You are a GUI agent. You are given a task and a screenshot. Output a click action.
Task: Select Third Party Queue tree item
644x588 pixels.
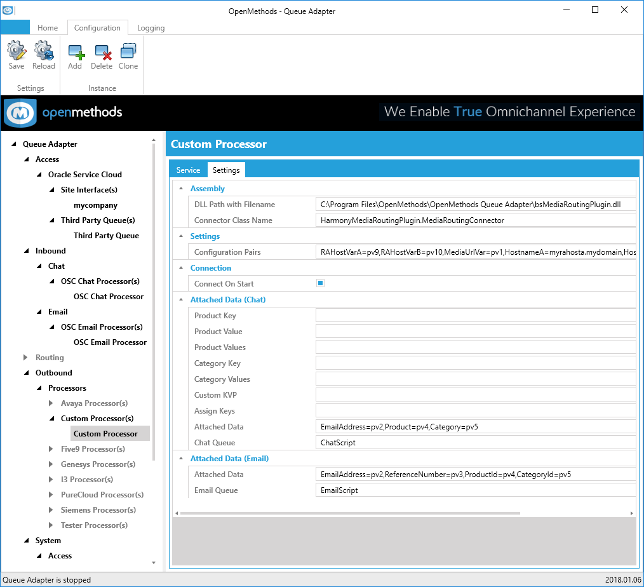click(x=106, y=235)
